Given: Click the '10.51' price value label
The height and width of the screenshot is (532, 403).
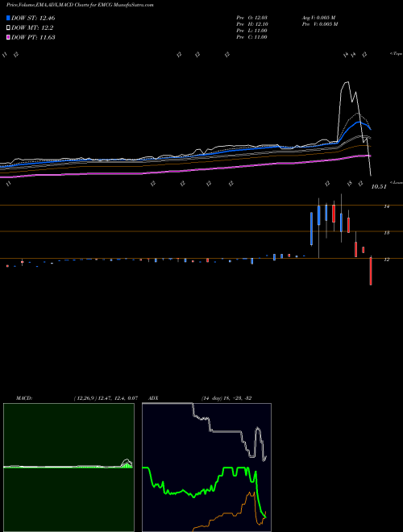Looking at the screenshot, I should 379,187.
